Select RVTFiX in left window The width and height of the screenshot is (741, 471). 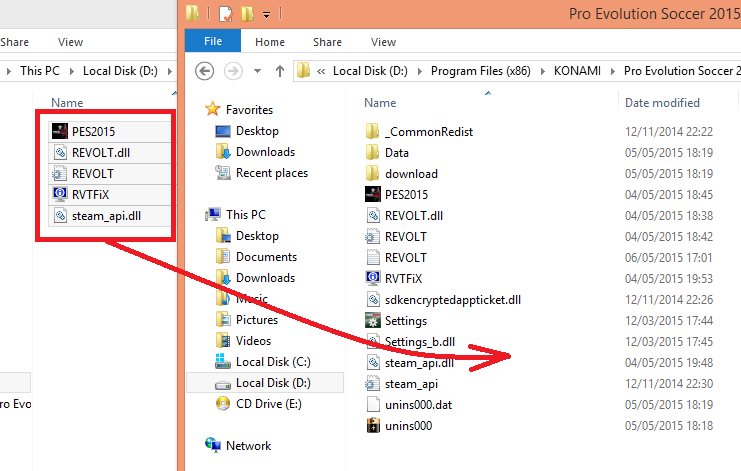pos(110,195)
